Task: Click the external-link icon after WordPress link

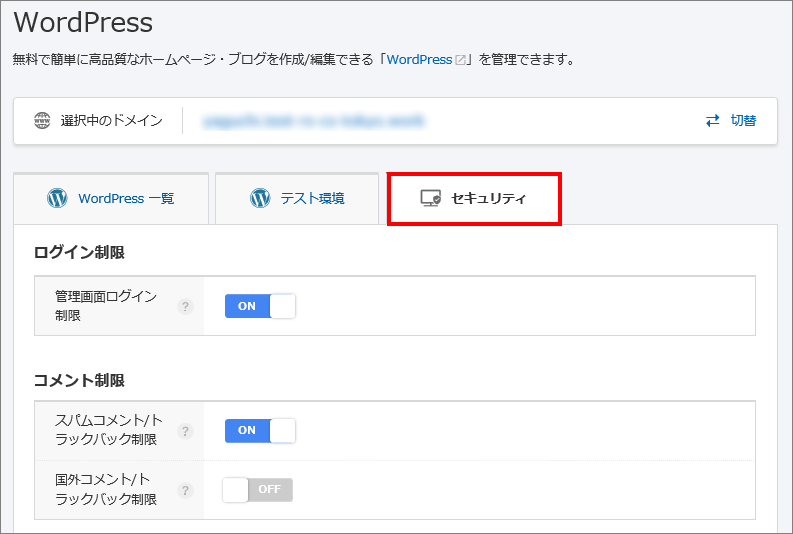Action: click(460, 60)
